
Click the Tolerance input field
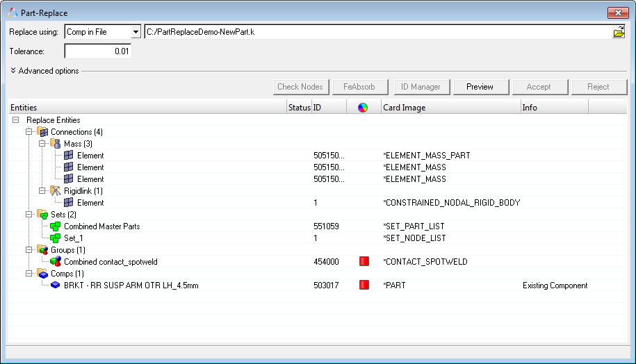coord(98,51)
